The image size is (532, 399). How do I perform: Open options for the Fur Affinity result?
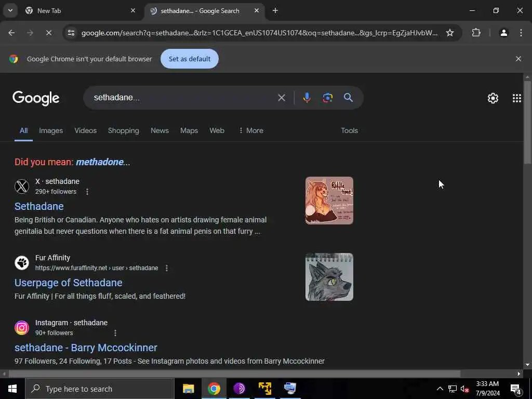[167, 268]
